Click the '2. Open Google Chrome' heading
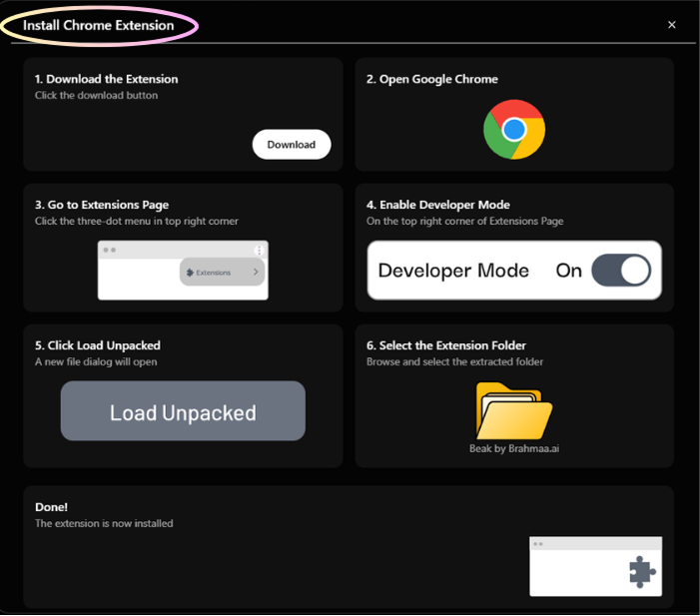Viewport: 700px width, 616px height. click(x=432, y=79)
